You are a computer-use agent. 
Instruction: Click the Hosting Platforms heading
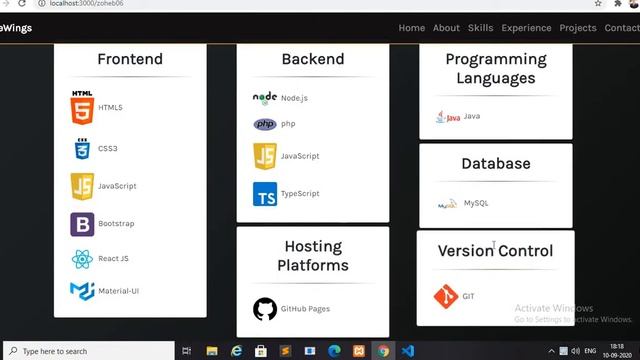point(313,256)
